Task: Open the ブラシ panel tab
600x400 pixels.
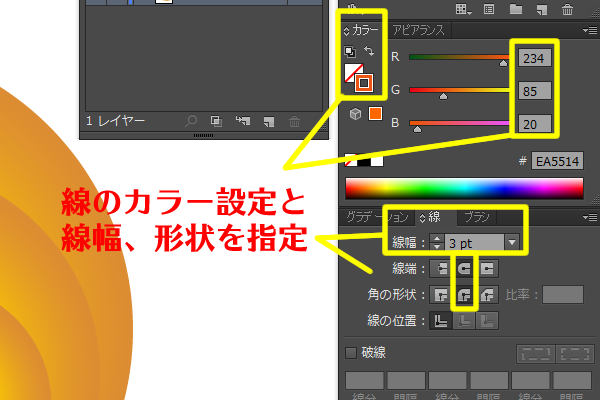Action: point(477,217)
